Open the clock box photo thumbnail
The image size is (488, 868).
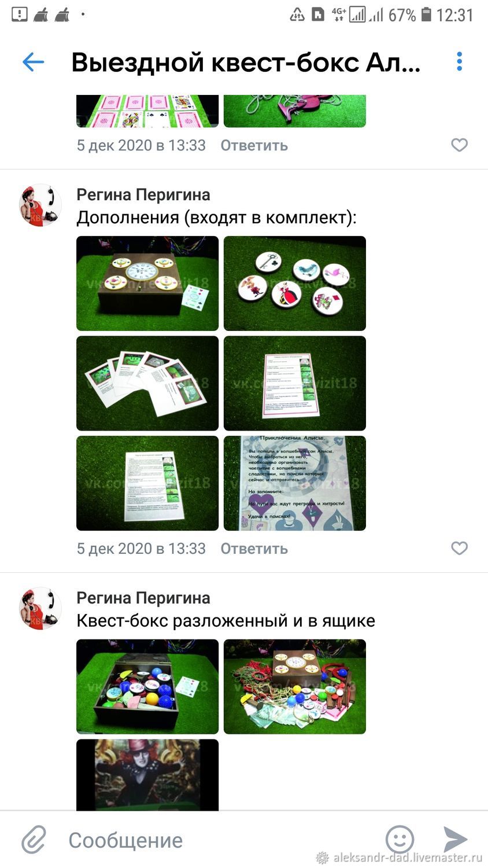147,284
